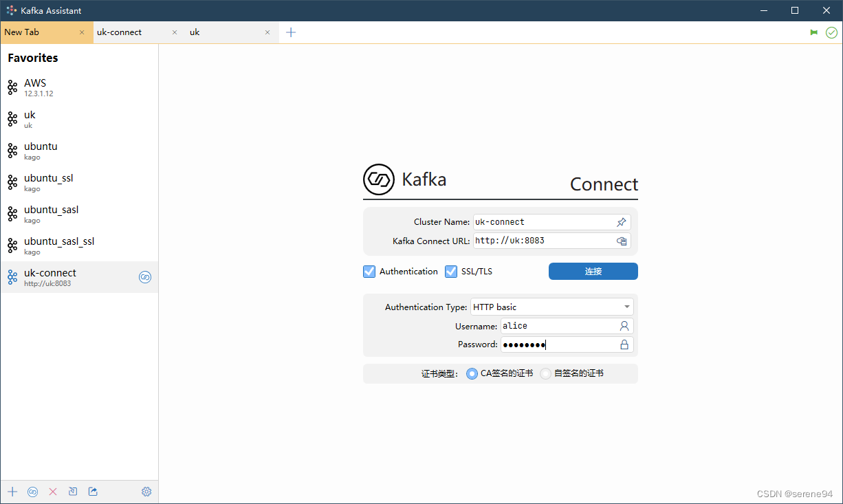
Task: Click the 连接 connect button
Action: point(593,272)
